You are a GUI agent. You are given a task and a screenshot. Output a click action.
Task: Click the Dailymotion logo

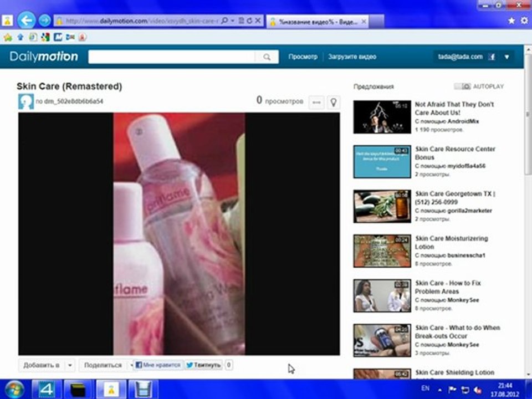(x=44, y=57)
